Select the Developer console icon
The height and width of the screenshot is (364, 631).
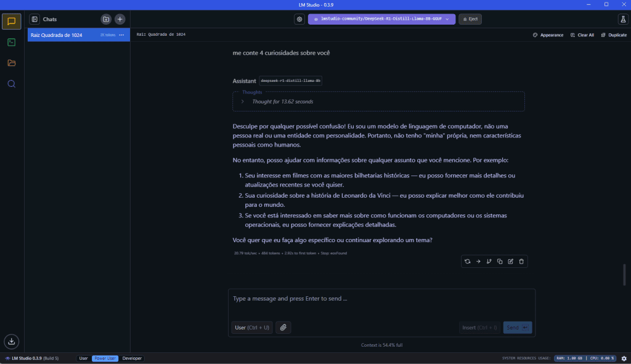(11, 42)
